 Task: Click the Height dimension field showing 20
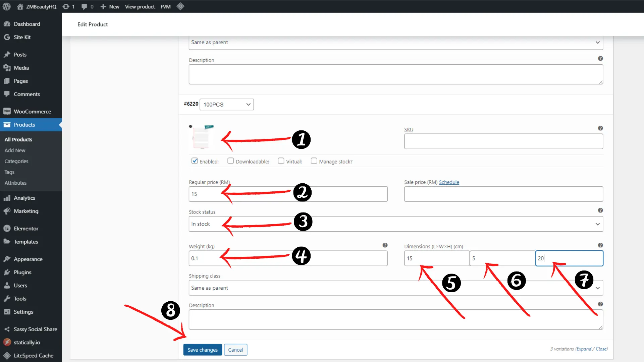click(569, 258)
